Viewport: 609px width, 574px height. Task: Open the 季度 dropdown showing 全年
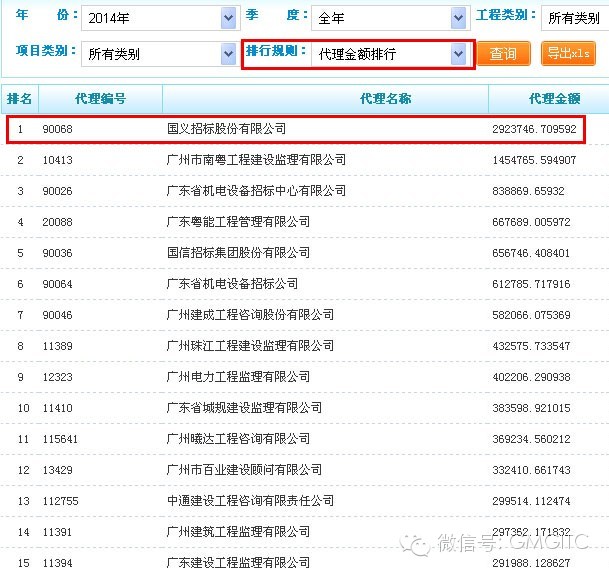[x=390, y=18]
